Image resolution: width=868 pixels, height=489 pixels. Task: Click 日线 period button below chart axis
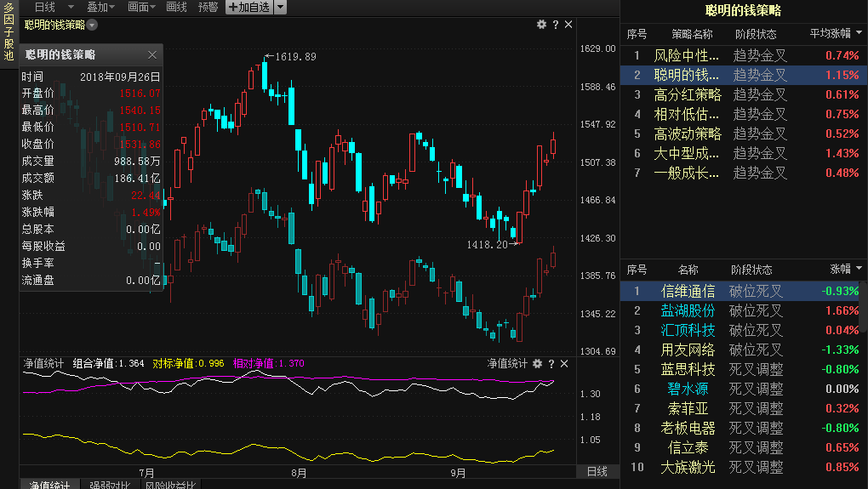(597, 471)
